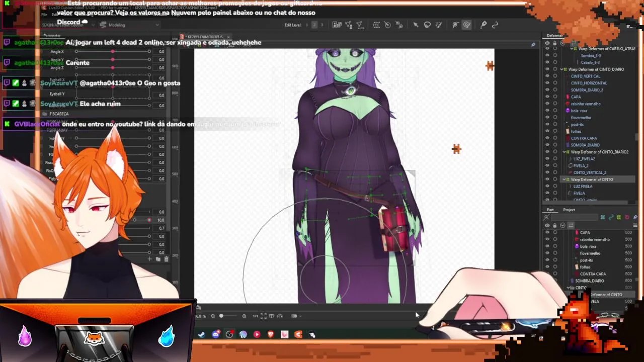Toggle lock for CONTRA CAPA in Deformer panel
This screenshot has height=362, width=644.
[x=555, y=138]
